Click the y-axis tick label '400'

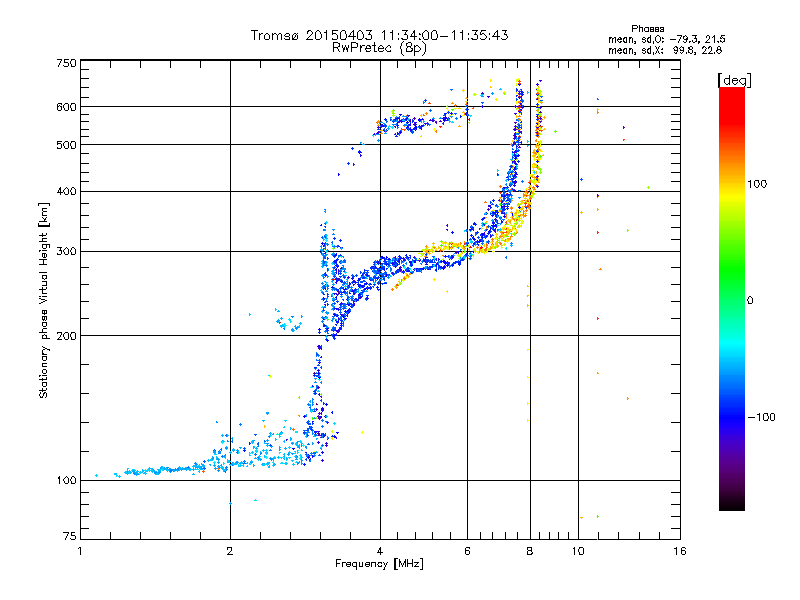(66, 192)
